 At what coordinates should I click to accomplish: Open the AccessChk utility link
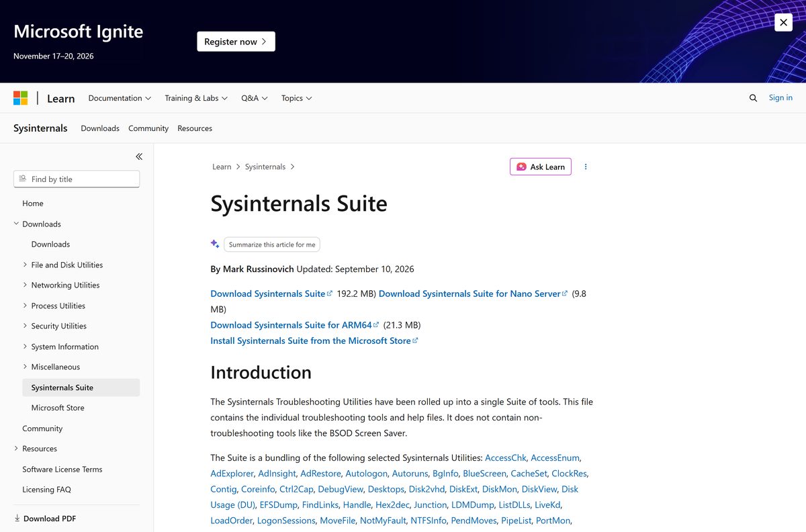(505, 458)
